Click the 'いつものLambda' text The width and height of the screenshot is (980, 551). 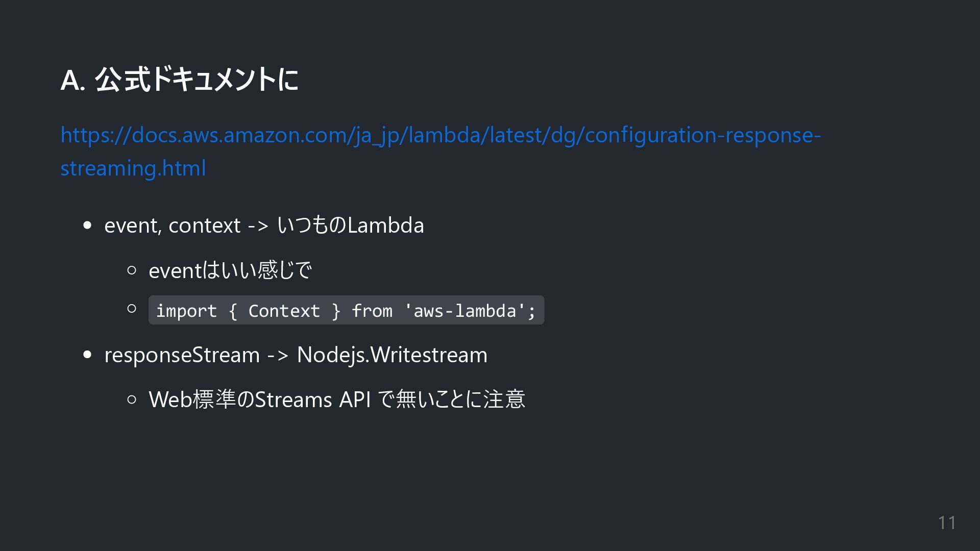click(350, 226)
